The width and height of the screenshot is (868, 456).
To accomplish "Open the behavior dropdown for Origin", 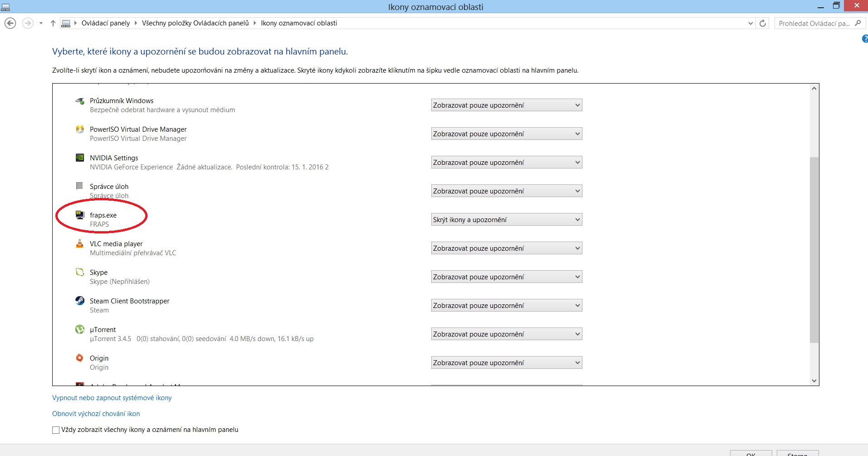I will [507, 363].
